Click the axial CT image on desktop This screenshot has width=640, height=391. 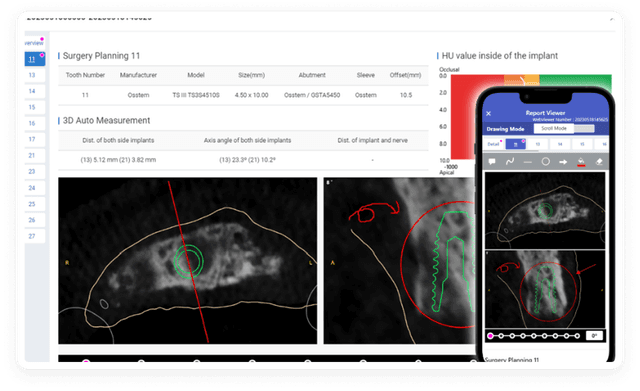coord(187,260)
